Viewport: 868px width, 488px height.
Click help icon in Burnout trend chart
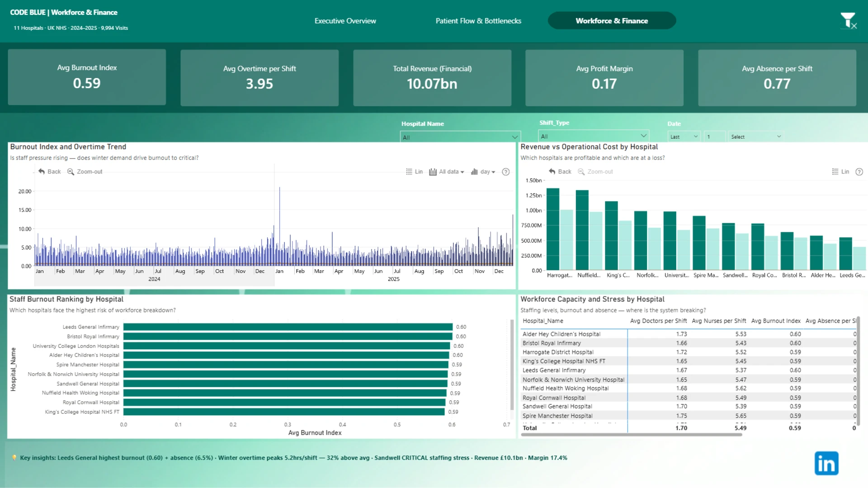pos(506,172)
